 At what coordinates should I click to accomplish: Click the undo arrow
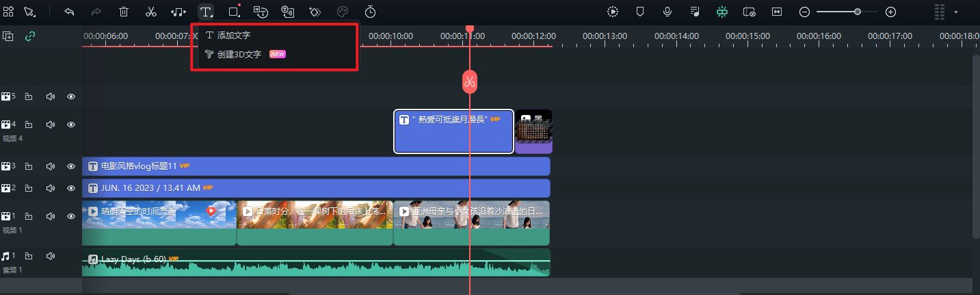(x=69, y=12)
